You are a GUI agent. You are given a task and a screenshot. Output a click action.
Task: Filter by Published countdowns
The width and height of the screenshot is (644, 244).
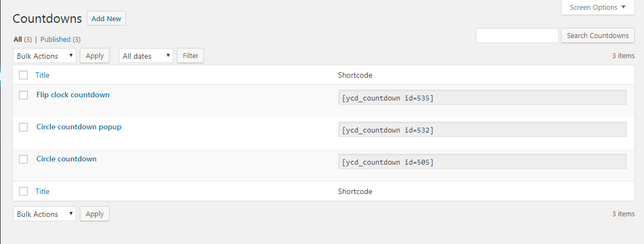[55, 39]
